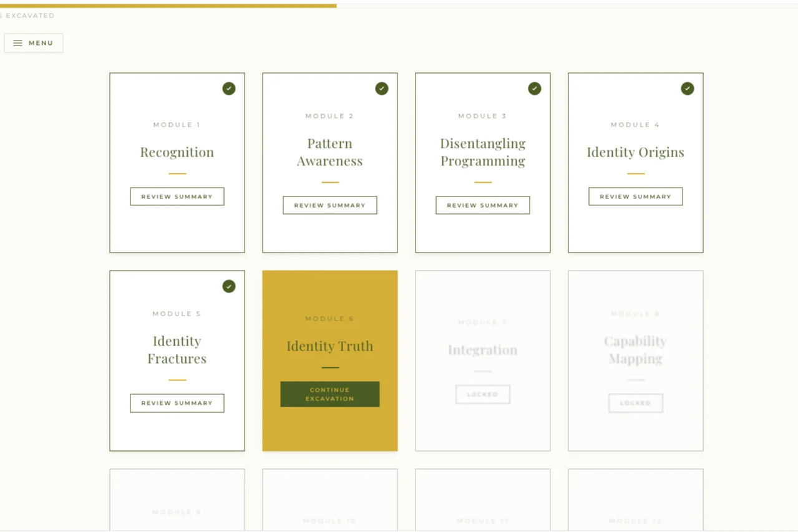
Task: Click Module 4 Identity Origins checkmark badge
Action: 688,89
